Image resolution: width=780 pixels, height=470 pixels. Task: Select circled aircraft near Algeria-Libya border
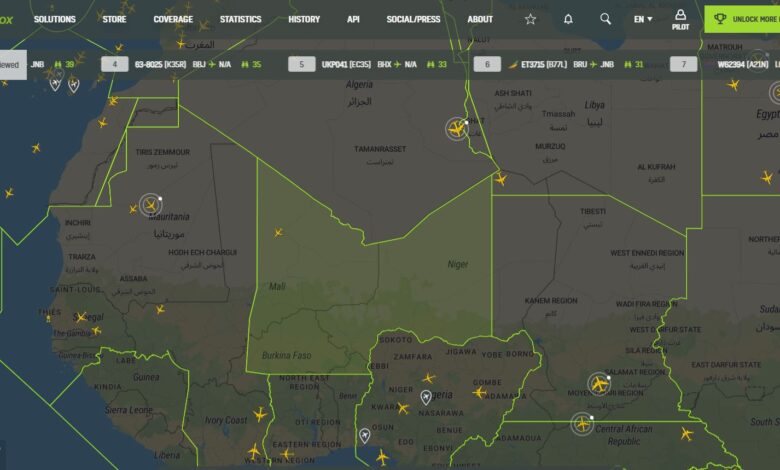458,129
